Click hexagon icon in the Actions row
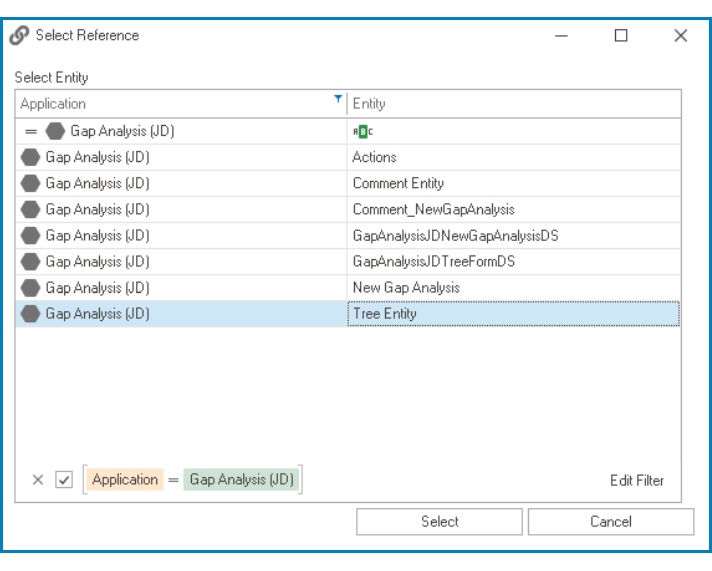 click(x=31, y=157)
